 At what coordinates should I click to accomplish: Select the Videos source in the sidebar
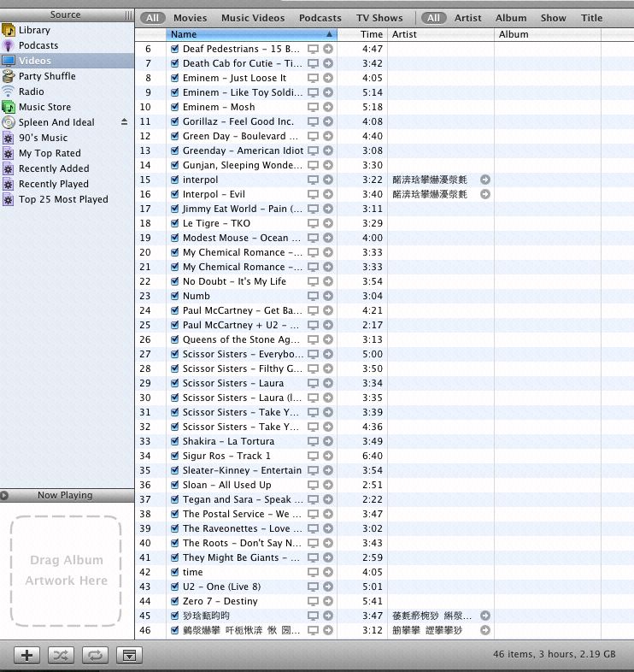click(x=67, y=61)
